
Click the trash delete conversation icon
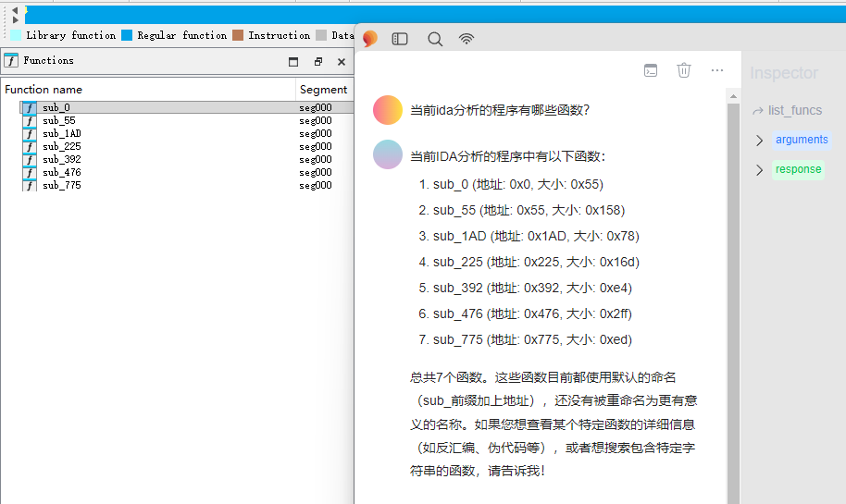coord(684,70)
